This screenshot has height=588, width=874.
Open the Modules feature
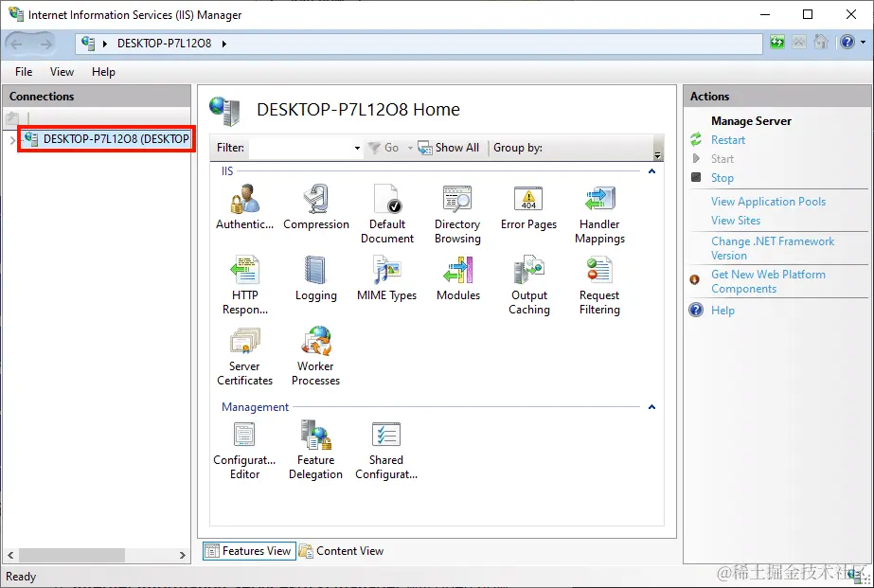click(x=458, y=278)
